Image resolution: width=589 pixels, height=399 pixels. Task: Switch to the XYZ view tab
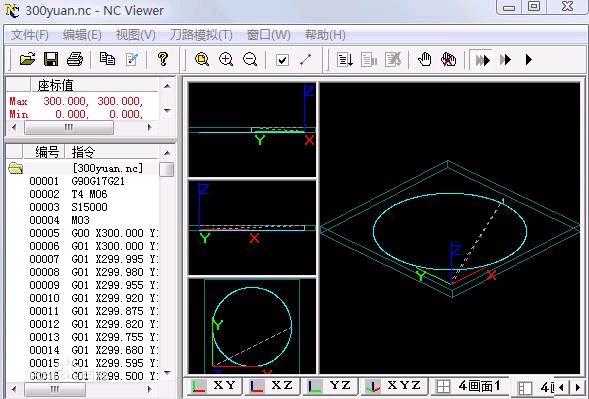click(393, 386)
